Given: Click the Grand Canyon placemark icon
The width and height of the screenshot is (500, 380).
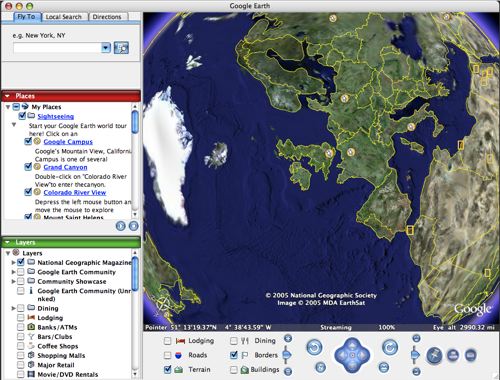Looking at the screenshot, I should click(37, 167).
